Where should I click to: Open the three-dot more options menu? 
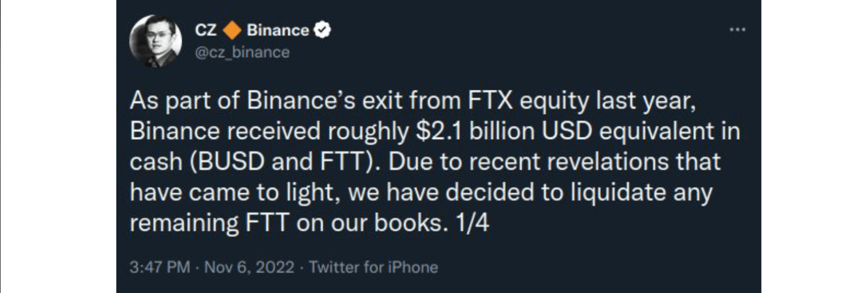[x=737, y=30]
